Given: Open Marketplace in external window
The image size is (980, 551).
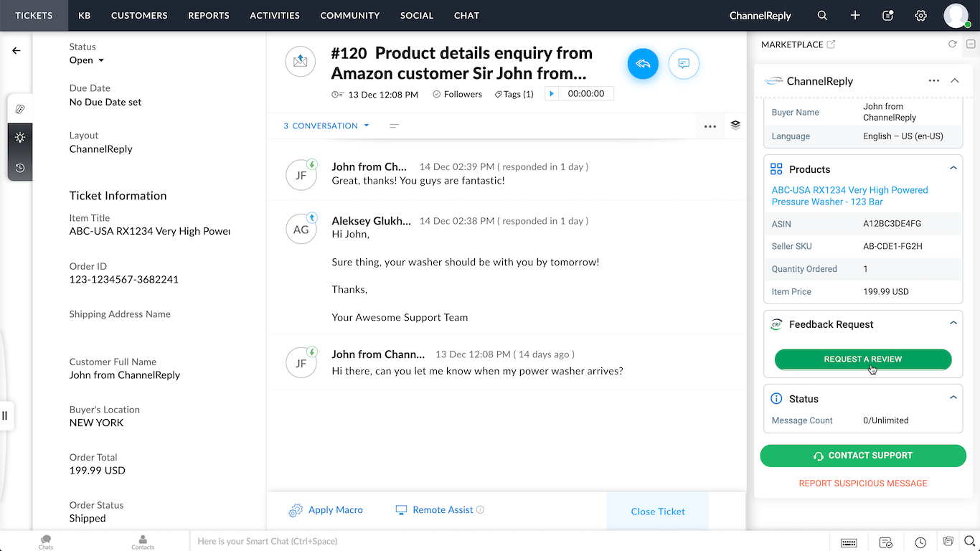Looking at the screenshot, I should tap(831, 44).
